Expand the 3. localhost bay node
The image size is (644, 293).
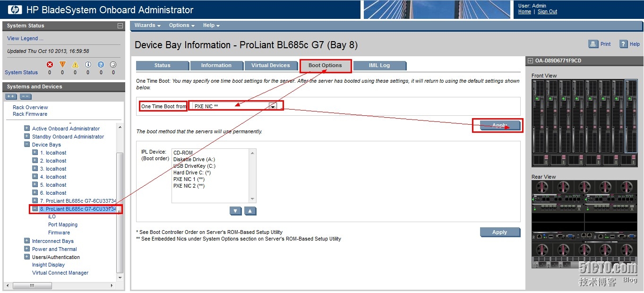pos(35,168)
